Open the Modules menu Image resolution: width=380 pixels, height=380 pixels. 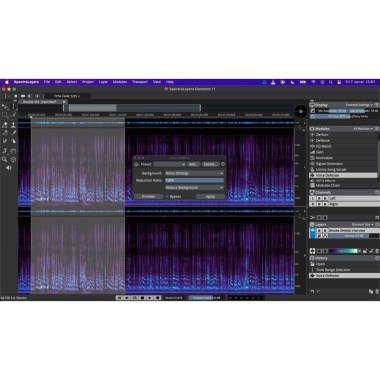[120, 82]
